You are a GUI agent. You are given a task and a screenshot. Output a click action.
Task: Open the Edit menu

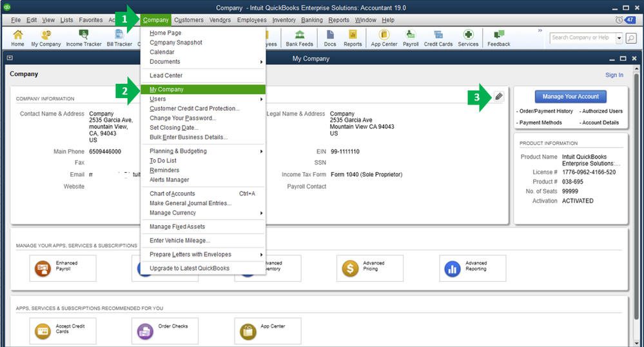click(x=32, y=20)
